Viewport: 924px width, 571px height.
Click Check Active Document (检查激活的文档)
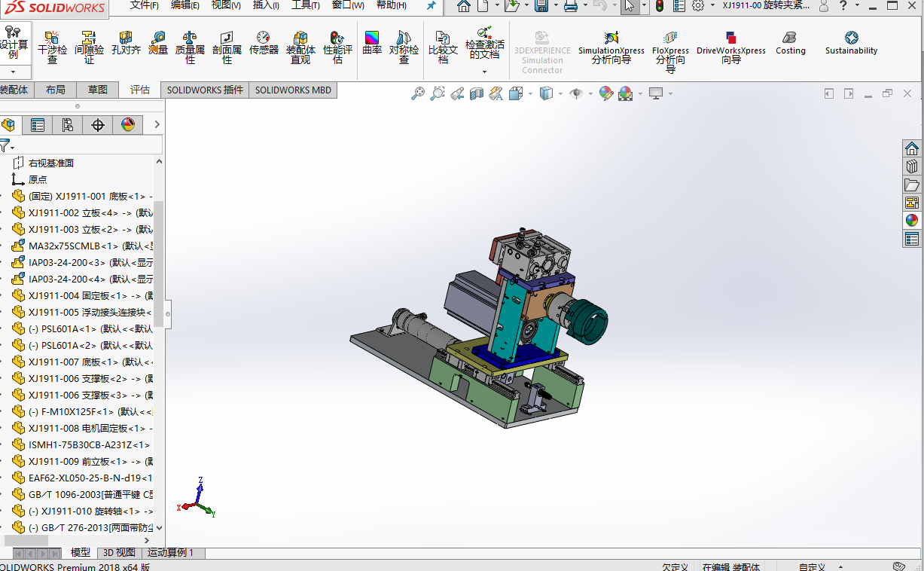(x=484, y=42)
